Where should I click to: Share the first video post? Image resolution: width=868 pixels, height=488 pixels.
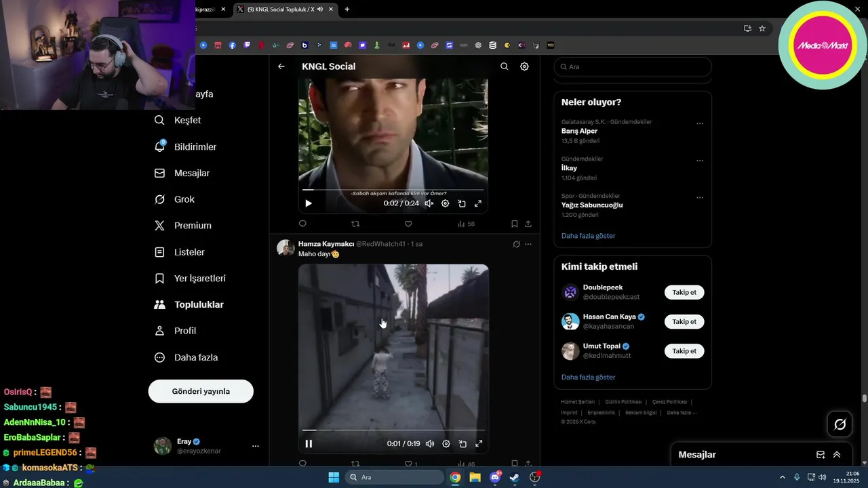[528, 224]
